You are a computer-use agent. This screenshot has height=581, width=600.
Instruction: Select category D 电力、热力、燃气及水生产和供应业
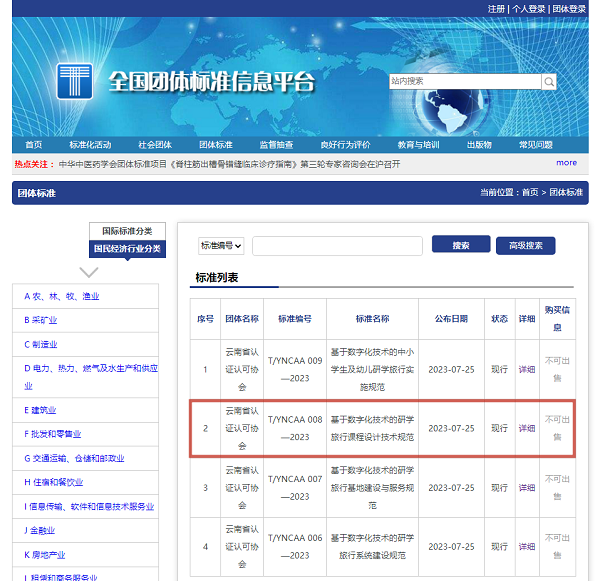(x=91, y=377)
